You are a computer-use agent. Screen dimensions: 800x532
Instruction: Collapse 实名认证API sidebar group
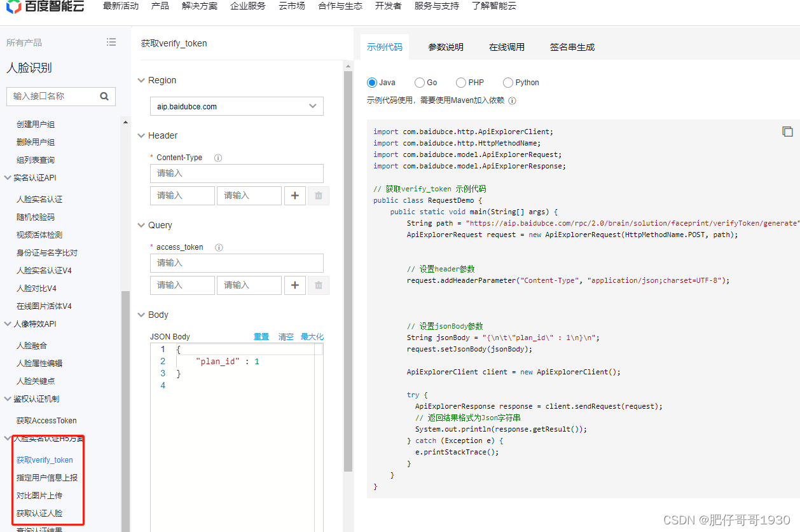pos(8,178)
